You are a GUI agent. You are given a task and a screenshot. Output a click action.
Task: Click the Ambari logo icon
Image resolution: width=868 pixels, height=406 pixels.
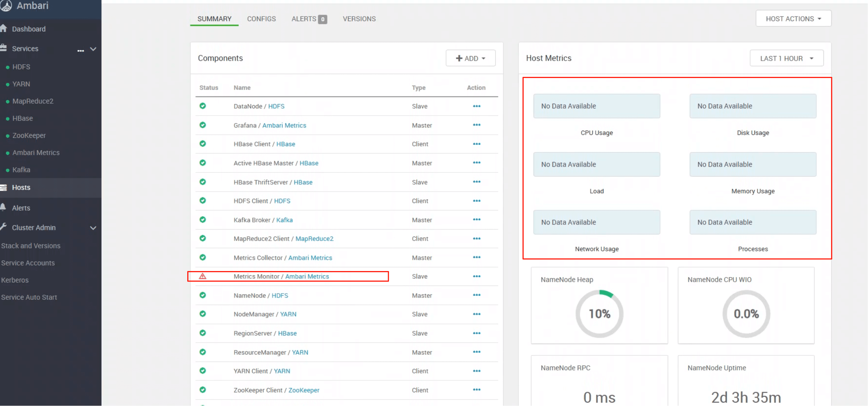[x=6, y=5]
